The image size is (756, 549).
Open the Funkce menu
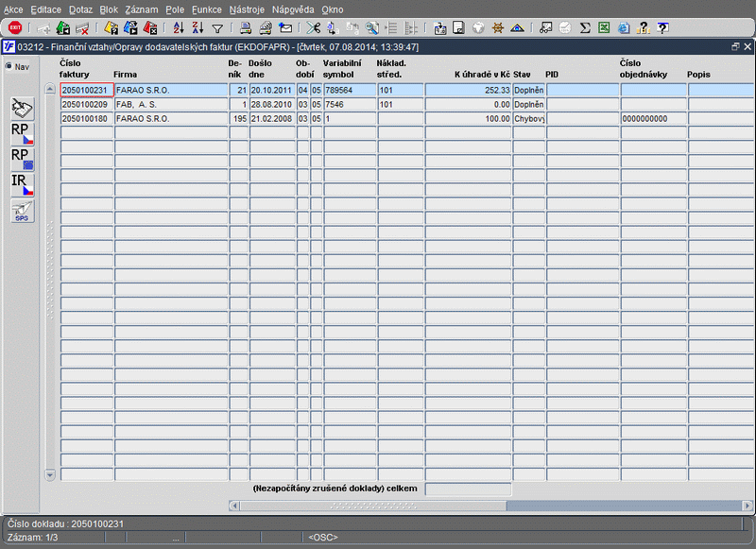tap(206, 9)
